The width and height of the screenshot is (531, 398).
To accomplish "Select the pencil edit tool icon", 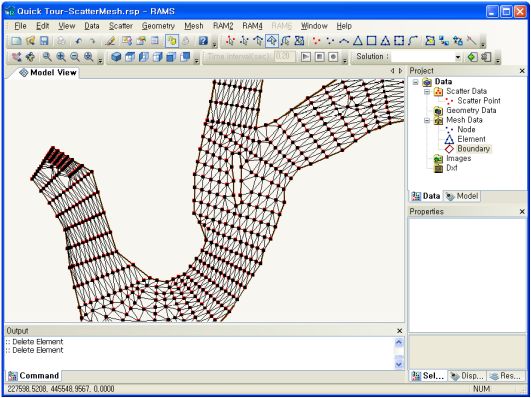I will tap(110, 41).
